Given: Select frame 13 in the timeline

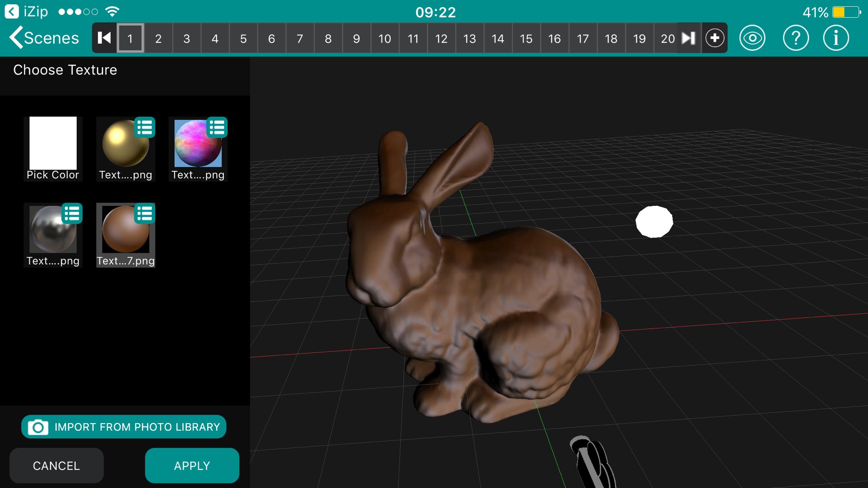Looking at the screenshot, I should point(470,38).
